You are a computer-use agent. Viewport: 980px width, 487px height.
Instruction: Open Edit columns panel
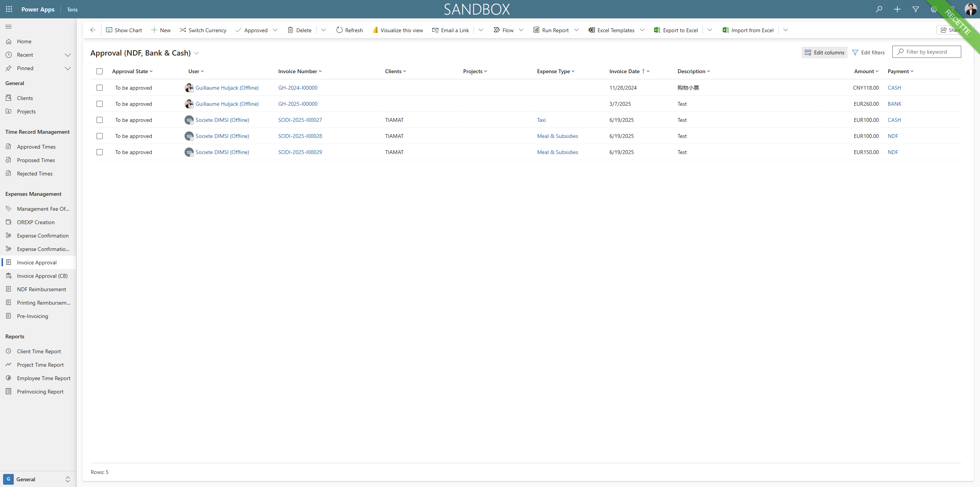(824, 52)
